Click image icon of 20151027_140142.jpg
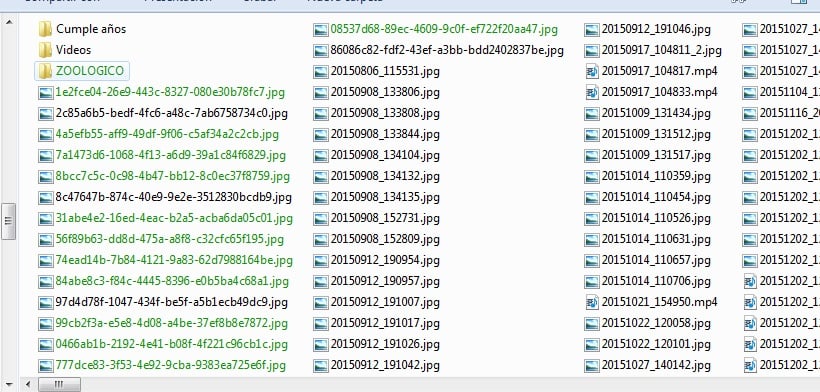The height and width of the screenshot is (392, 820). click(592, 365)
